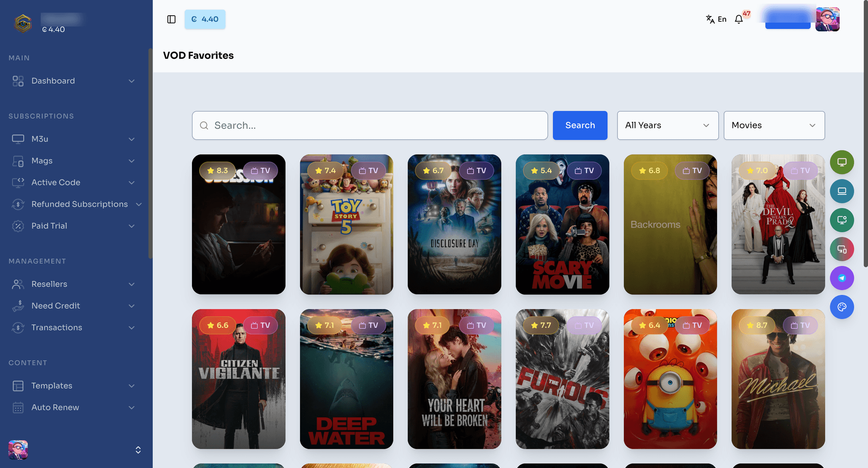Expand the Refunded Subscriptions chevron
This screenshot has width=868, height=468.
139,204
